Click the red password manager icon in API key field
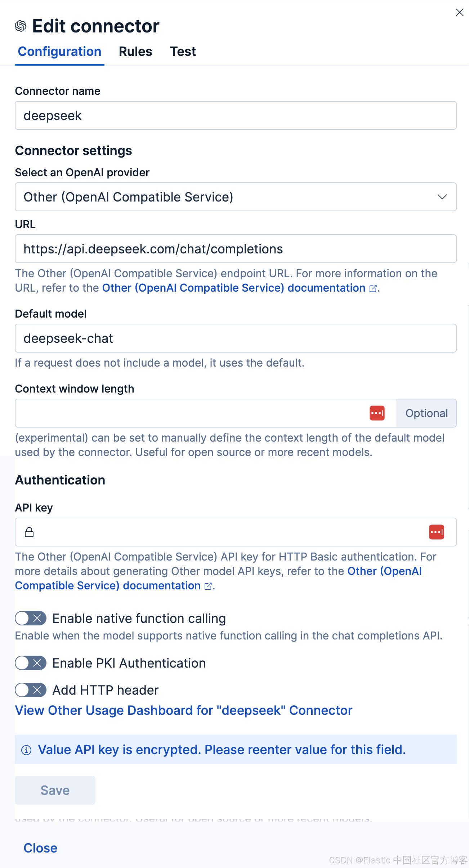 [436, 532]
